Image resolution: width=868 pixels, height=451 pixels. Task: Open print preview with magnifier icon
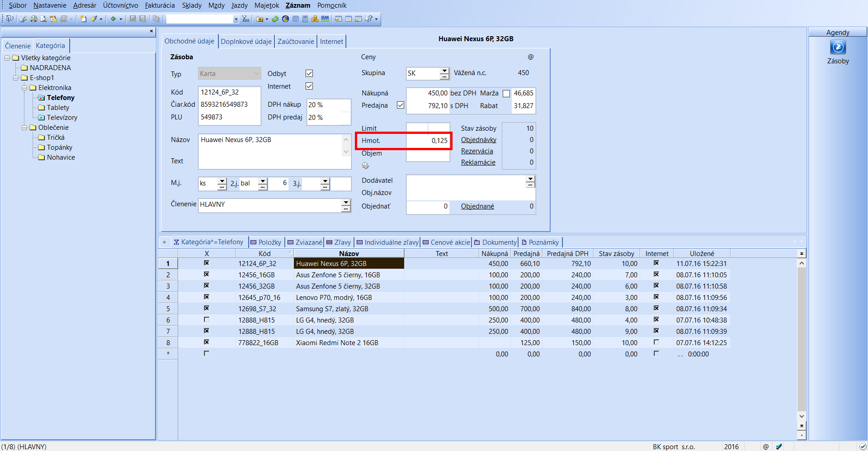43,19
